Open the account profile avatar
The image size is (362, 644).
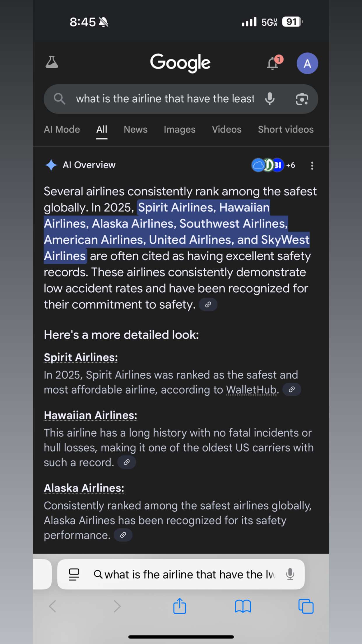click(x=307, y=63)
